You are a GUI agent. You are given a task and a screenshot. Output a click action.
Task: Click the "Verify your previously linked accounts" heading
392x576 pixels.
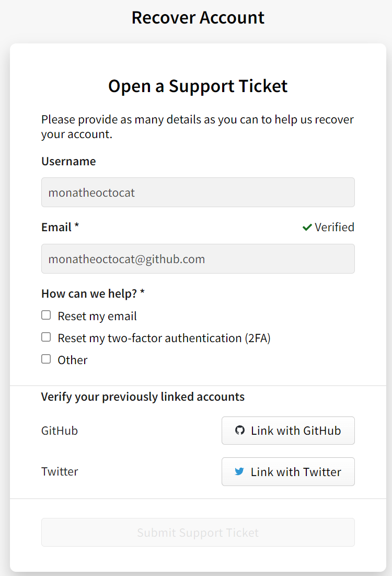tap(143, 397)
